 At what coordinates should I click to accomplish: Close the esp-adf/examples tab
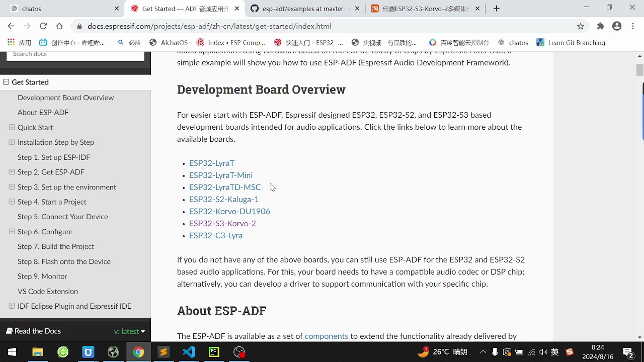[357, 9]
